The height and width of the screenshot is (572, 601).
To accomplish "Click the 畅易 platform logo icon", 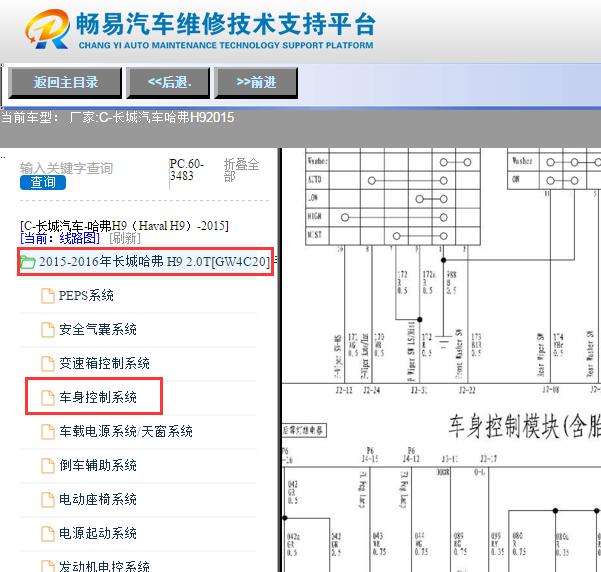I will 48,29.
